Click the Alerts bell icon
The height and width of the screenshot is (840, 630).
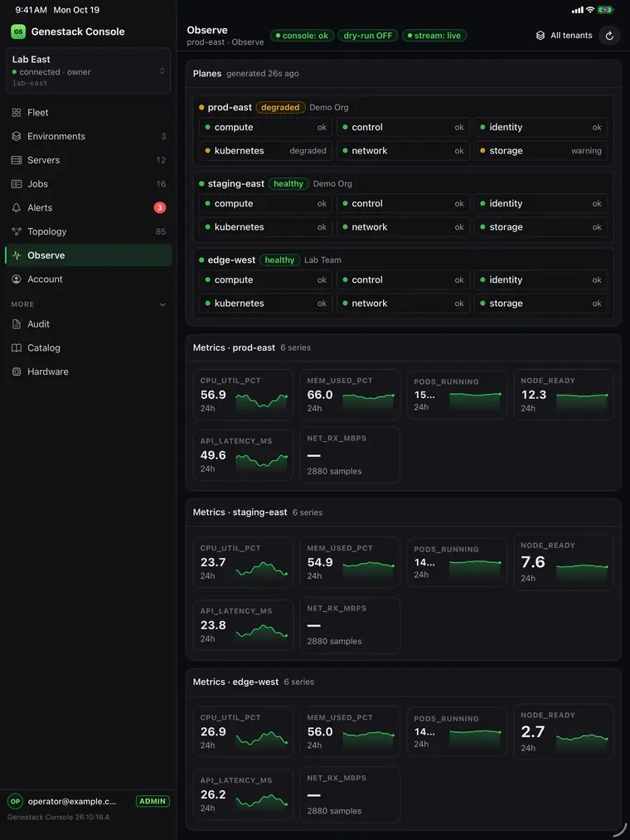[x=17, y=207]
